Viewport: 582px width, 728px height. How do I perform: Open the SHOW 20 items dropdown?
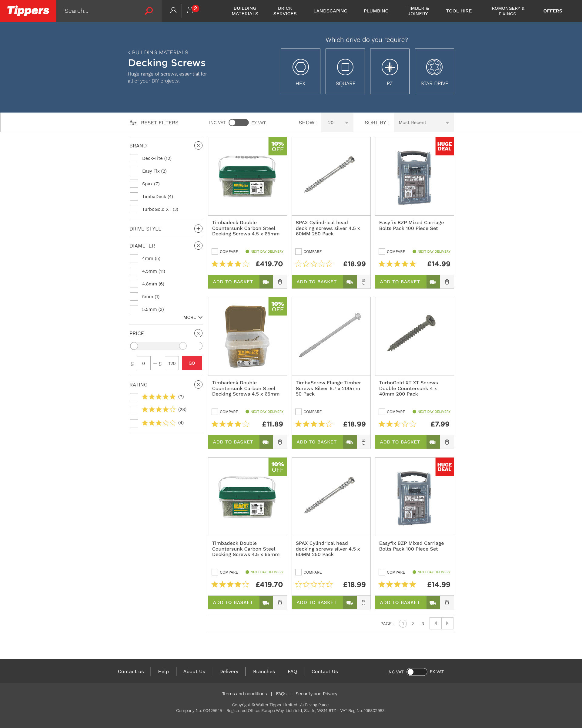pos(337,123)
